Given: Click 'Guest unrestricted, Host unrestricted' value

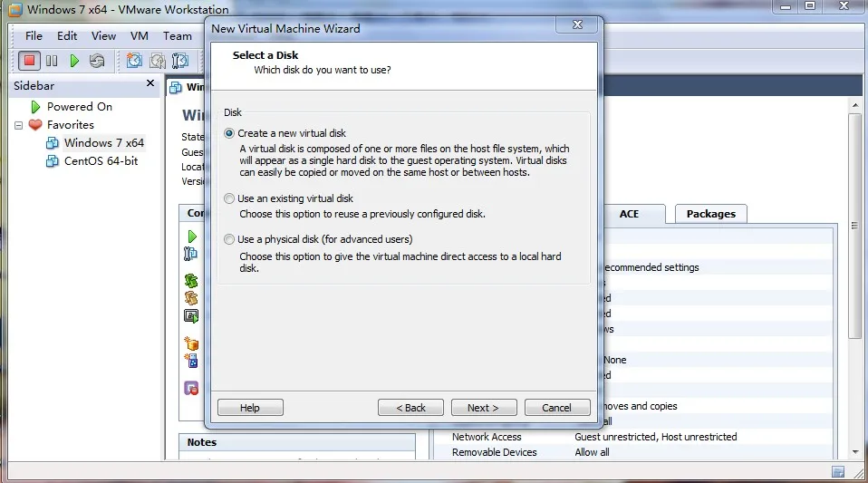Looking at the screenshot, I should (x=655, y=437).
